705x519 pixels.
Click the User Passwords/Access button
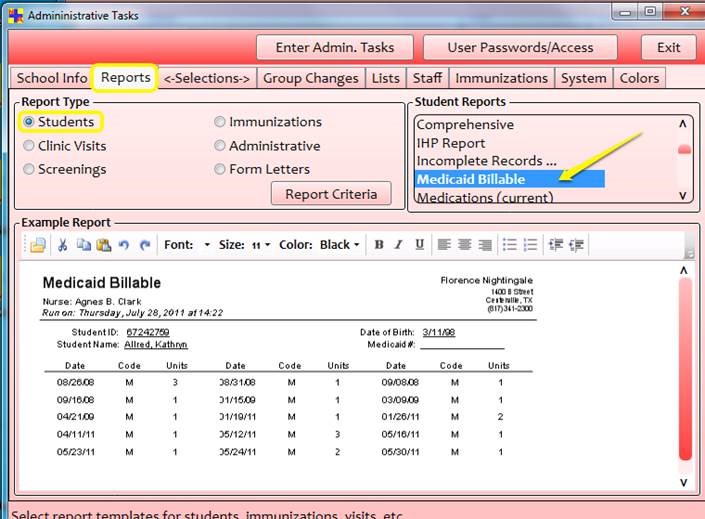click(x=521, y=48)
